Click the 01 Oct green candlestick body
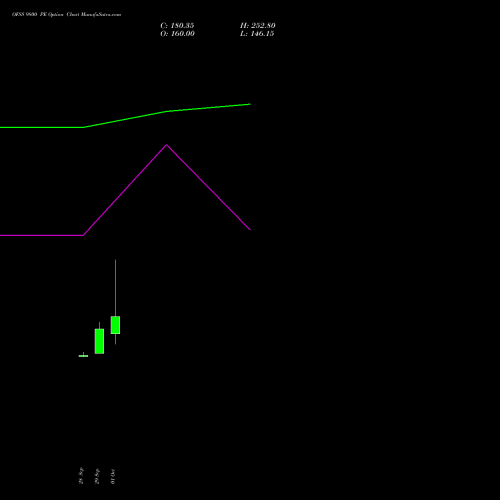Viewport: 500px width, 500px height. [x=115, y=325]
